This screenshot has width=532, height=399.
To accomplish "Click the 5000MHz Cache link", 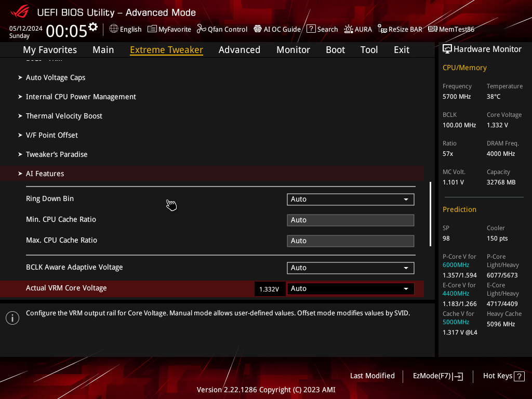I will (x=456, y=322).
